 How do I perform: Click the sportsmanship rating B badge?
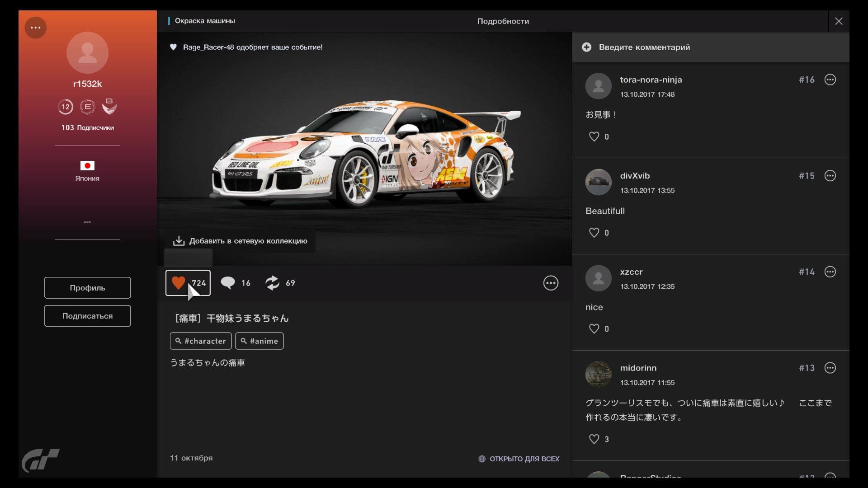click(x=109, y=107)
